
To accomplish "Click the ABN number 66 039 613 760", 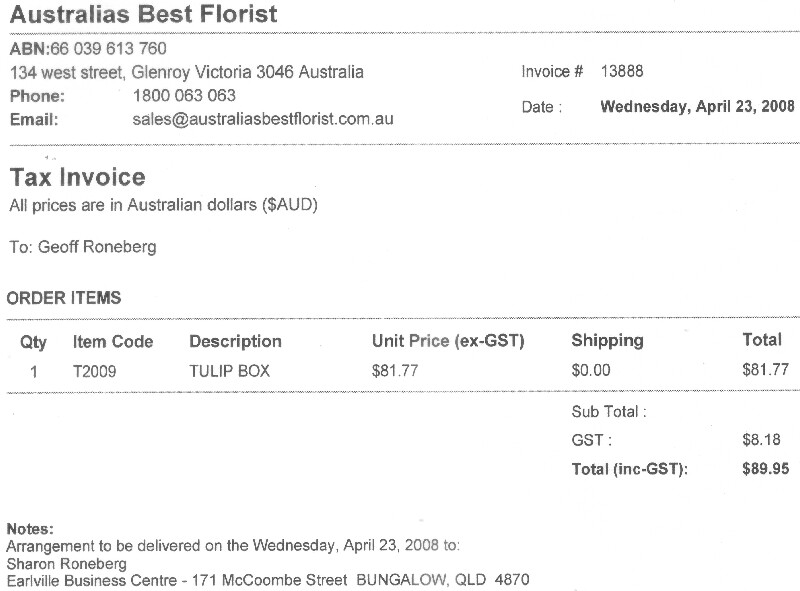I will tap(108, 48).
